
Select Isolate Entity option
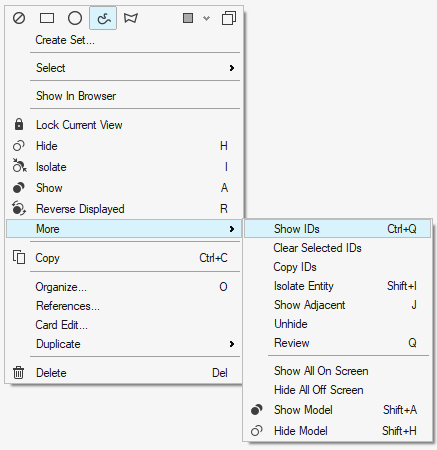(338, 286)
